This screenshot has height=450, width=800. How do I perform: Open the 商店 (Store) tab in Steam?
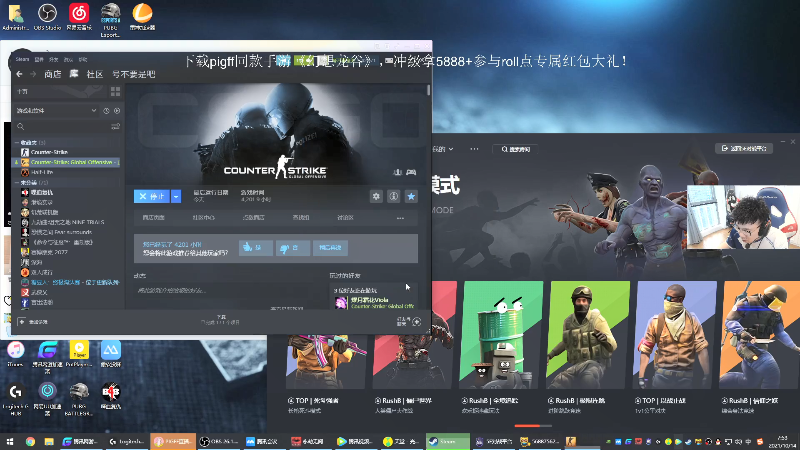coord(53,74)
